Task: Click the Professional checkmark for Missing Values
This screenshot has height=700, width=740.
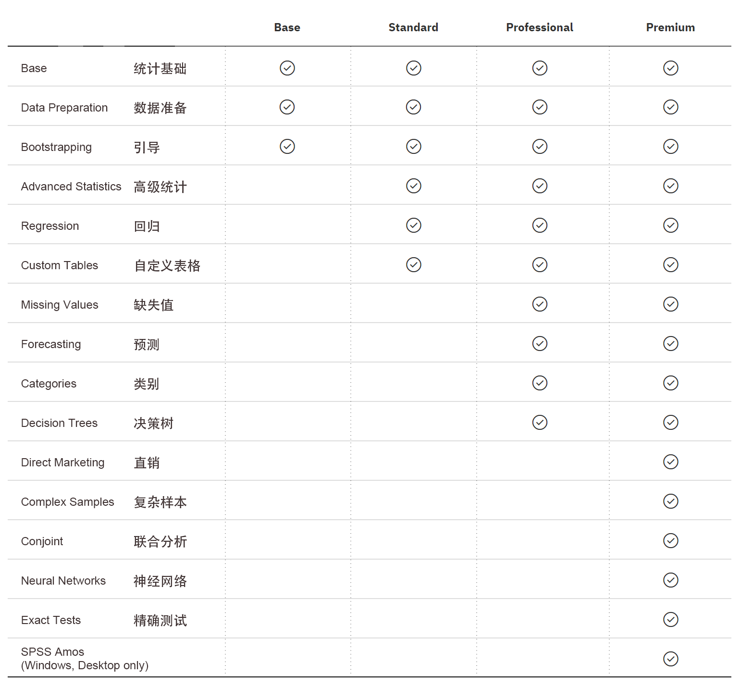Action: point(540,304)
